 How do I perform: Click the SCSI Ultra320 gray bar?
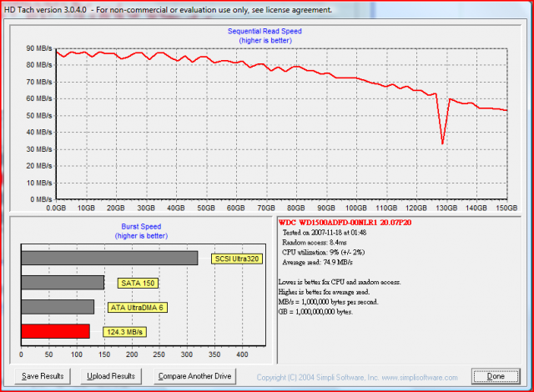click(x=109, y=258)
